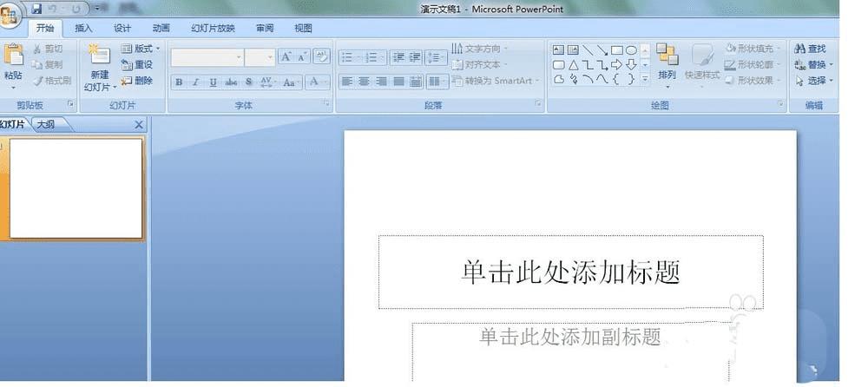
Task: Click the 重设 reset button
Action: point(137,65)
